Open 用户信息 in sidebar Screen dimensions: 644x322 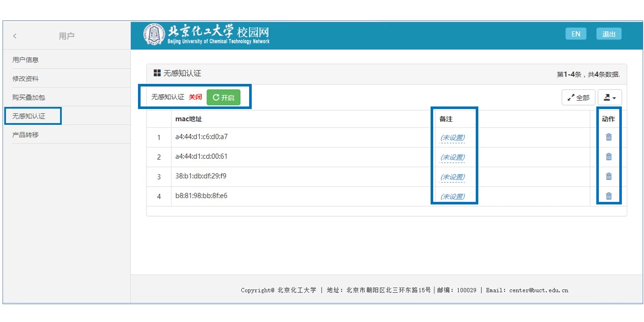tap(26, 60)
